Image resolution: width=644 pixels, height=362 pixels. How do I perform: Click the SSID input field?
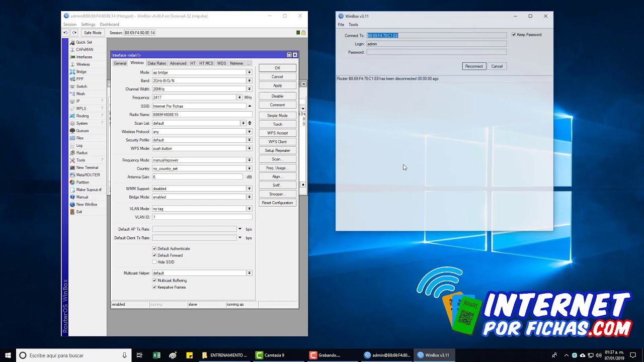[199, 106]
